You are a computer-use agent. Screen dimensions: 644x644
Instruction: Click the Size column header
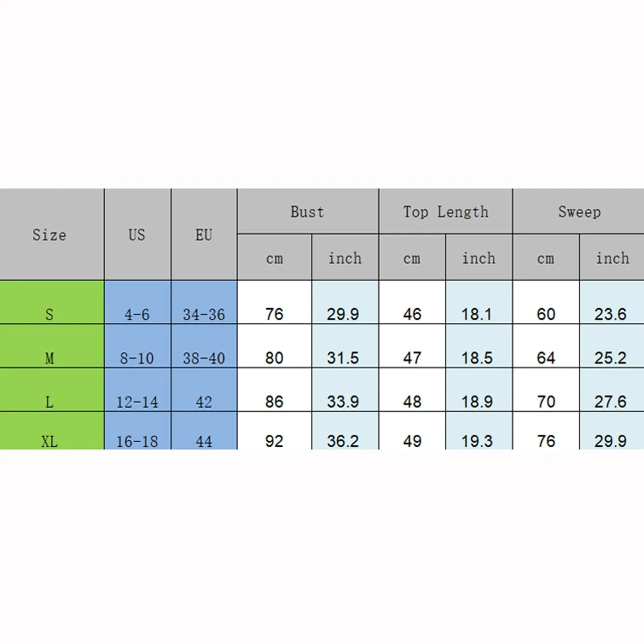[52, 234]
